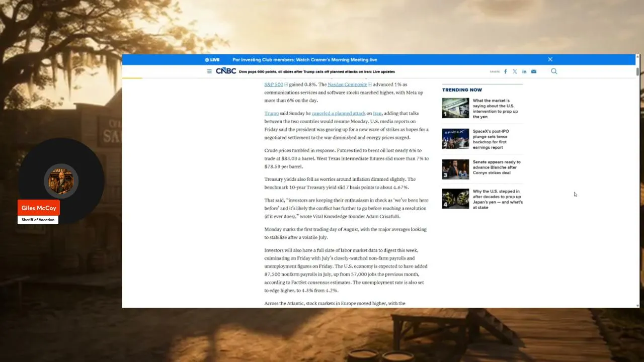Click the scrollbar down arrow
Screen dimensions: 644x362
coord(637,305)
